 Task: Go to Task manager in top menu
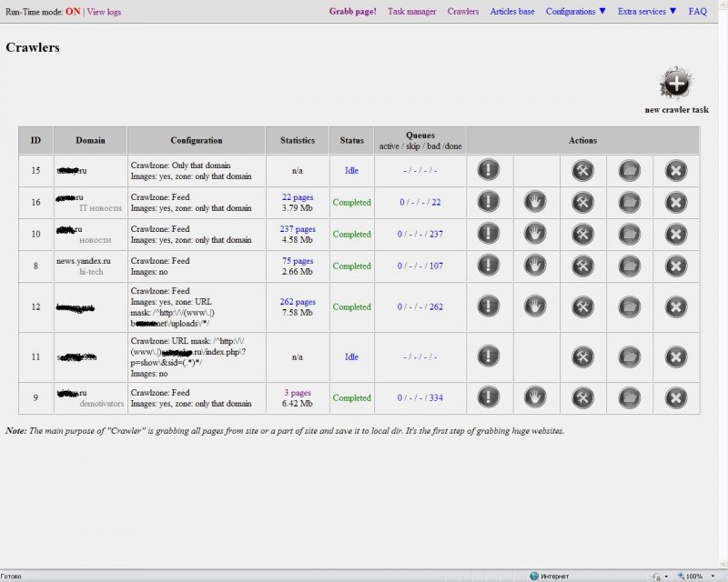click(x=411, y=12)
